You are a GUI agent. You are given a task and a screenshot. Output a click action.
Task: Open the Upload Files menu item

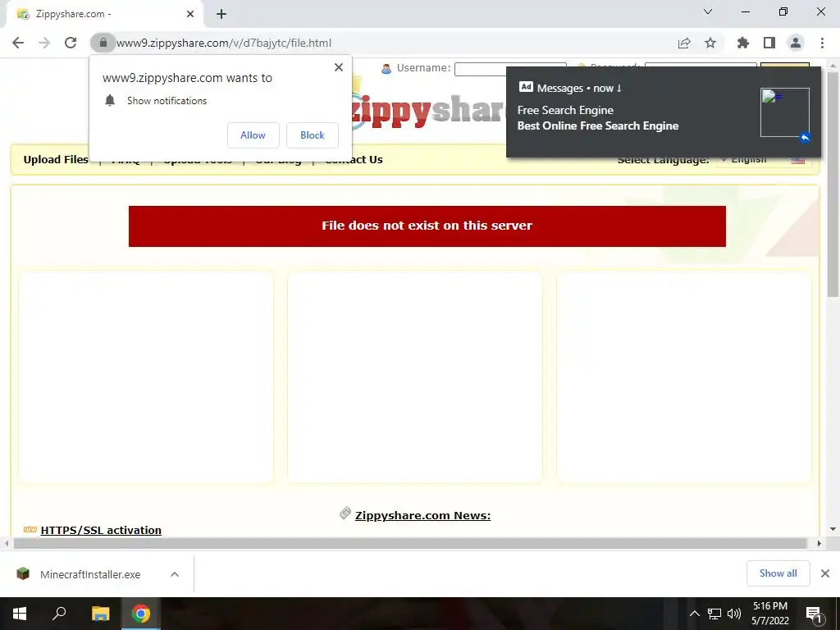point(56,160)
